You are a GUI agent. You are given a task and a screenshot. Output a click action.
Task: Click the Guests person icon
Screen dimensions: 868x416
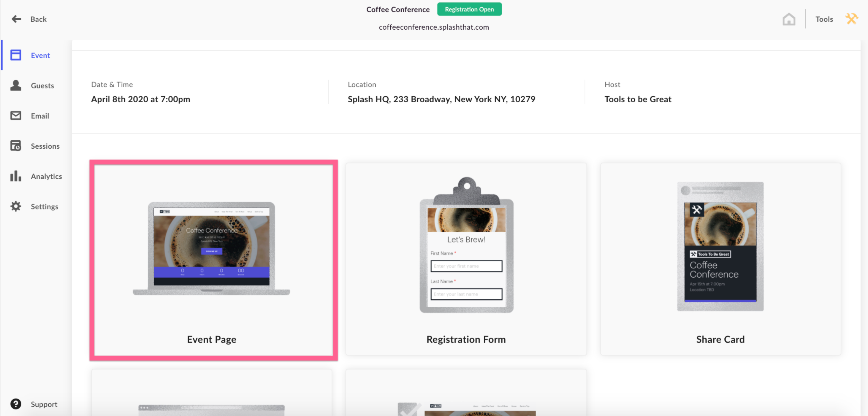16,85
